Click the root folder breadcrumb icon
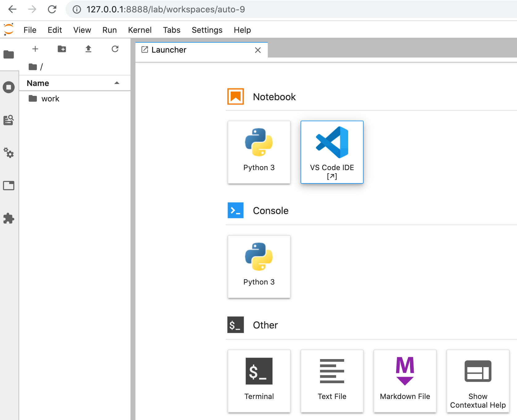 coord(33,67)
